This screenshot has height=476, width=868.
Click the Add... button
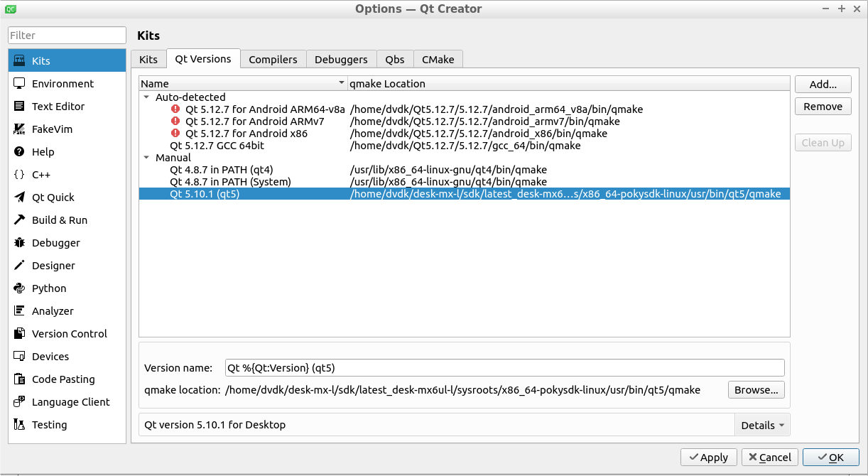click(823, 84)
